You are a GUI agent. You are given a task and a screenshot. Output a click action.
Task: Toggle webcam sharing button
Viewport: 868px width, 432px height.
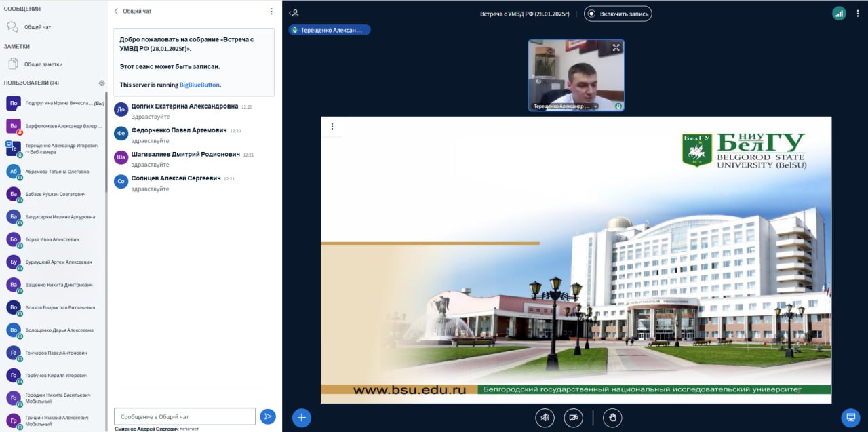574,418
